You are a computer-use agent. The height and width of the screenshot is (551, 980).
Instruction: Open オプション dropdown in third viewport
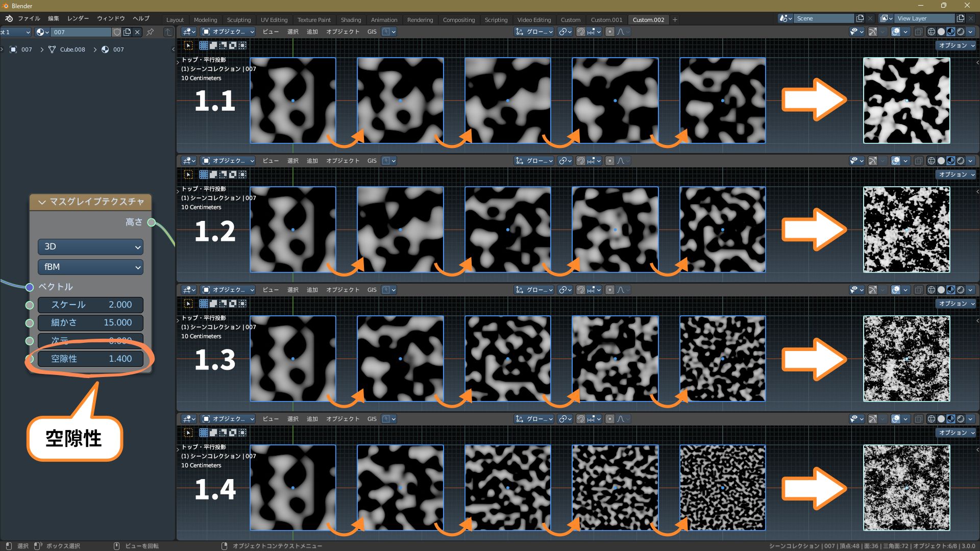(x=957, y=304)
